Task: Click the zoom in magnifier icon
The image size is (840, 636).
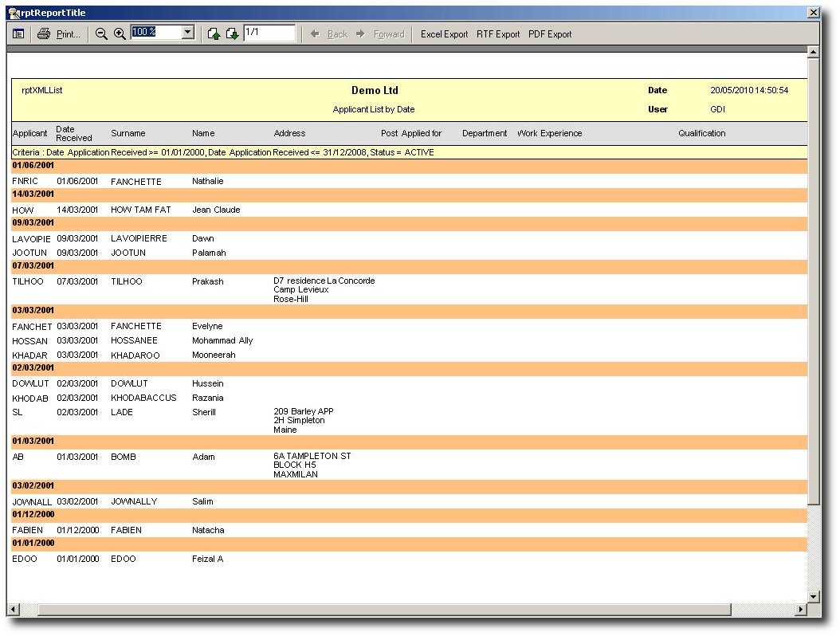Action: 120,33
